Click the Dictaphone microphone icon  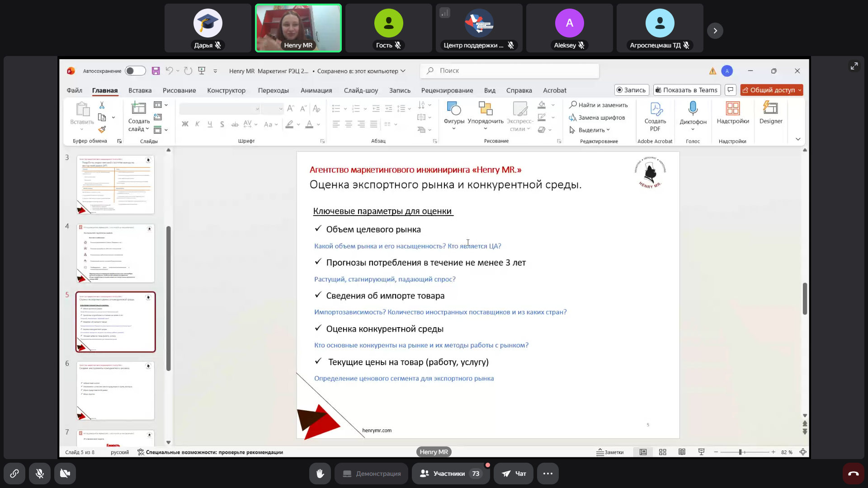click(x=693, y=109)
